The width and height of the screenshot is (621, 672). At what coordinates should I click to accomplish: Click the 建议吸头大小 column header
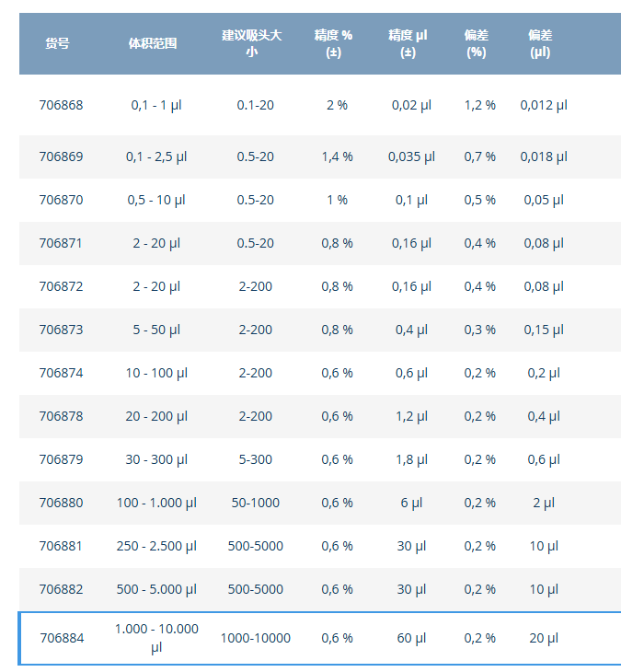(x=251, y=43)
